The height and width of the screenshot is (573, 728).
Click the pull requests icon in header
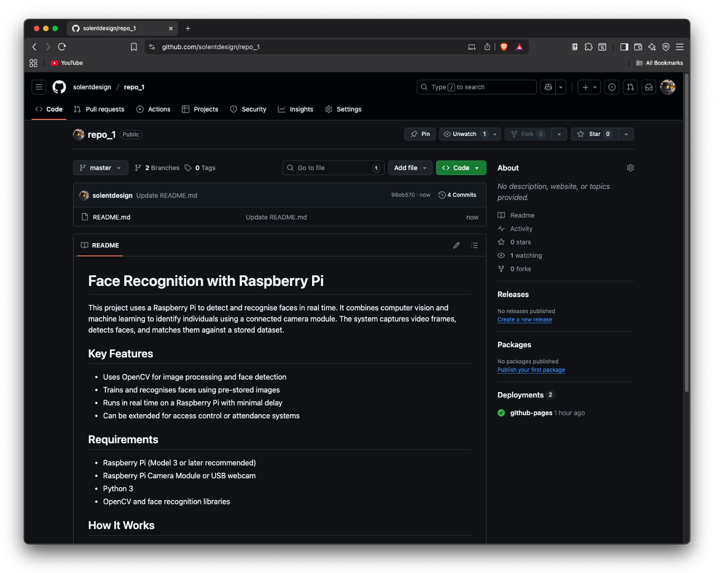[x=630, y=87]
